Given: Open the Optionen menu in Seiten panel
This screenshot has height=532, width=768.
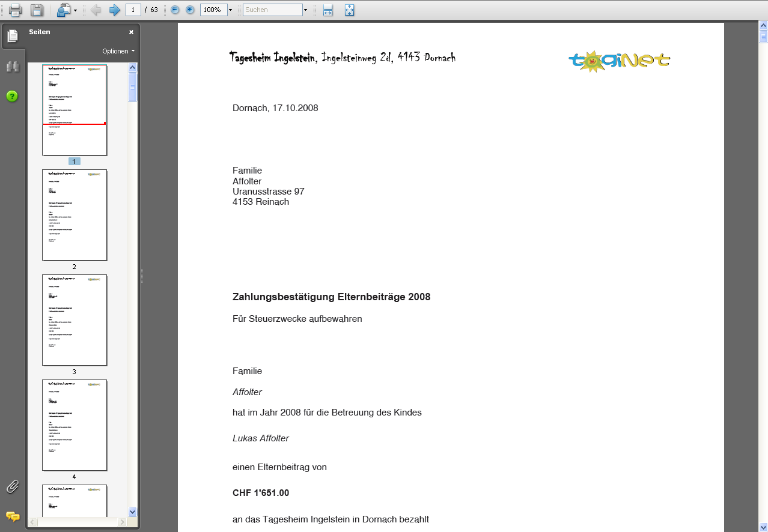Looking at the screenshot, I should click(118, 51).
